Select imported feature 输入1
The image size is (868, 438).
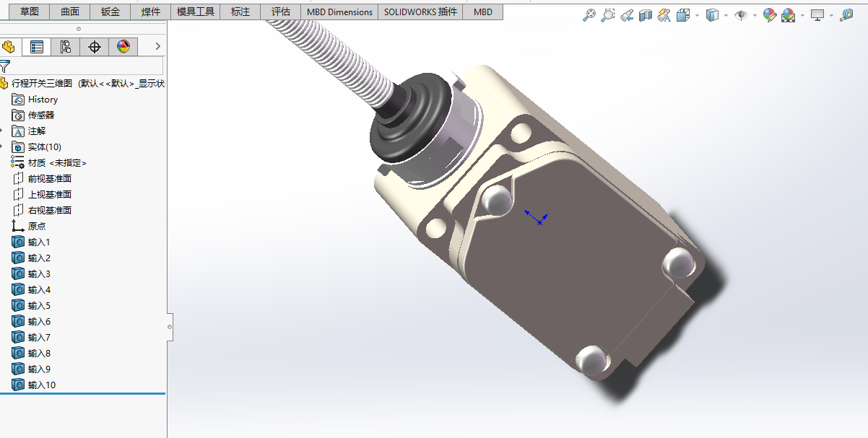31,242
